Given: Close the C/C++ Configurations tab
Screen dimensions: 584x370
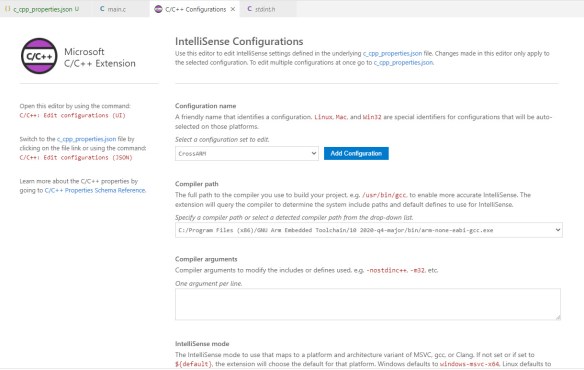Looking at the screenshot, I should click(233, 9).
